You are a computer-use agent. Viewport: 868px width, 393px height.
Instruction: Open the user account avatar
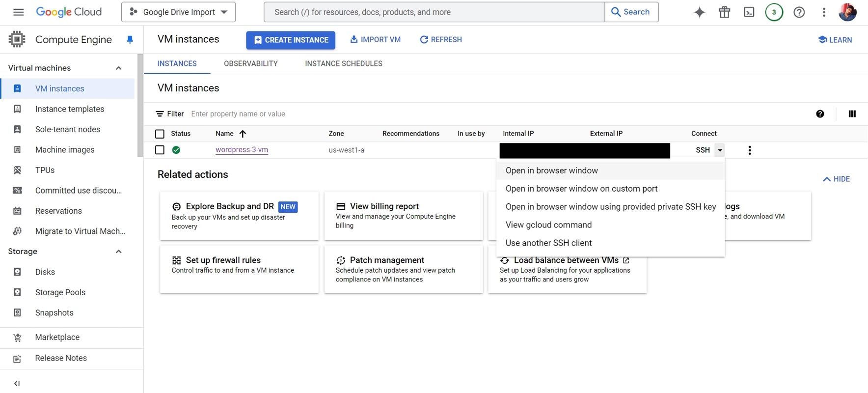pyautogui.click(x=848, y=12)
